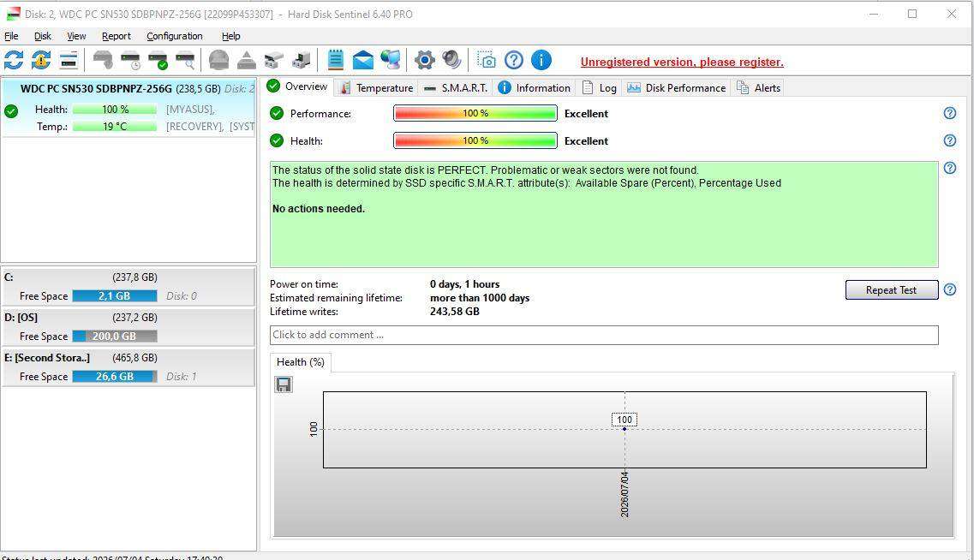Click the comment input field
The image size is (974, 560).
tap(604, 335)
